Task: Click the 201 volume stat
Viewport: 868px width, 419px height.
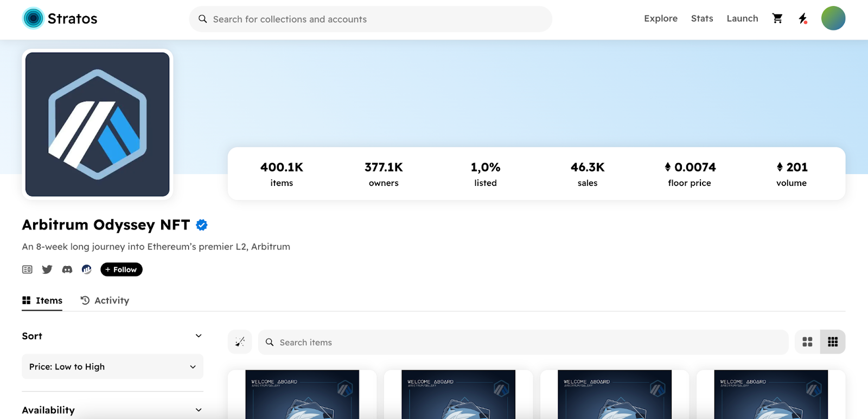Action: point(792,174)
